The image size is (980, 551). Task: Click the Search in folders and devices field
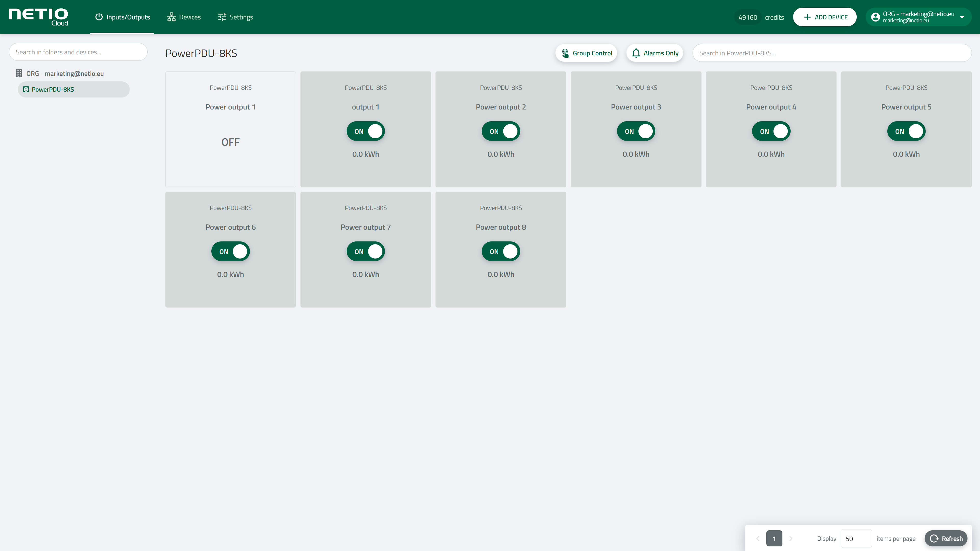pyautogui.click(x=78, y=52)
